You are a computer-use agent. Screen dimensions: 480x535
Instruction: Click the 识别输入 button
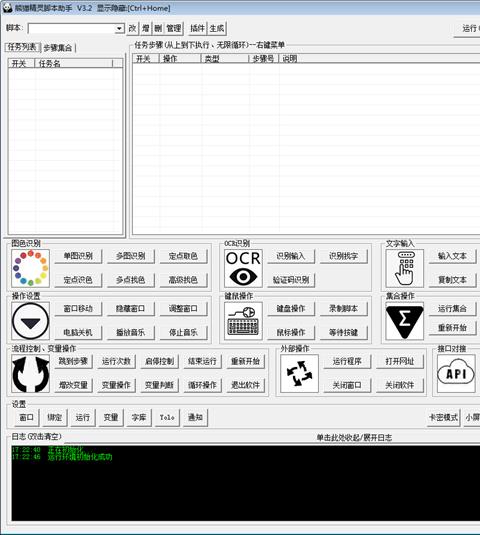click(291, 256)
